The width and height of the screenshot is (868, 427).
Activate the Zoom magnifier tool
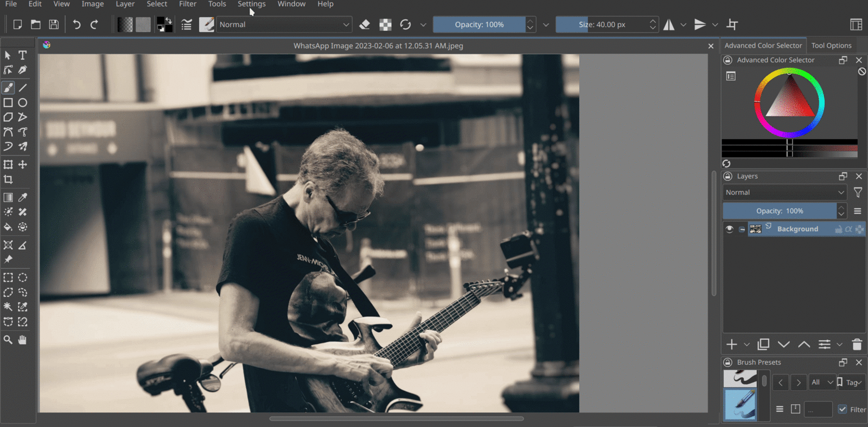(8, 340)
